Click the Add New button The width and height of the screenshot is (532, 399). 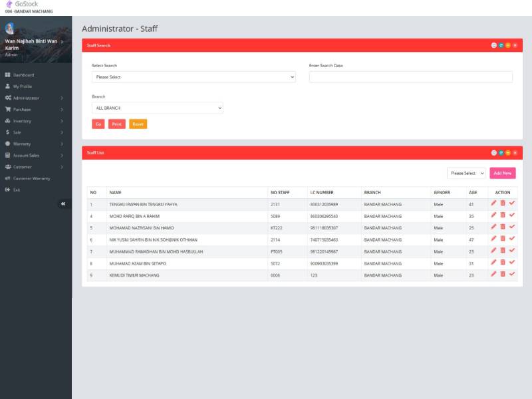[x=503, y=173]
